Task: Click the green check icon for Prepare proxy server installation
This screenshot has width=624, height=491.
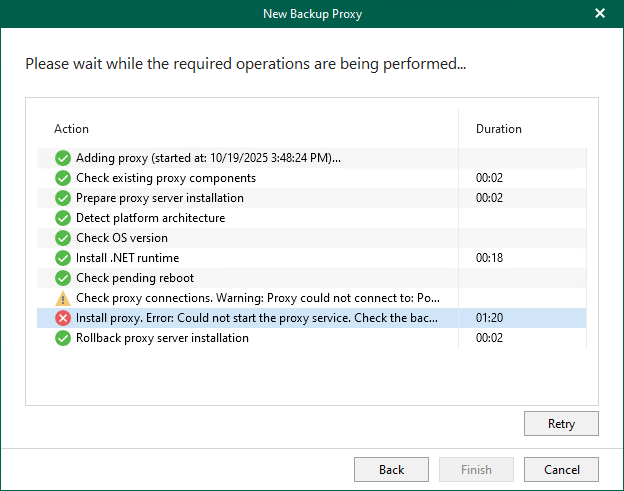Action: point(63,198)
